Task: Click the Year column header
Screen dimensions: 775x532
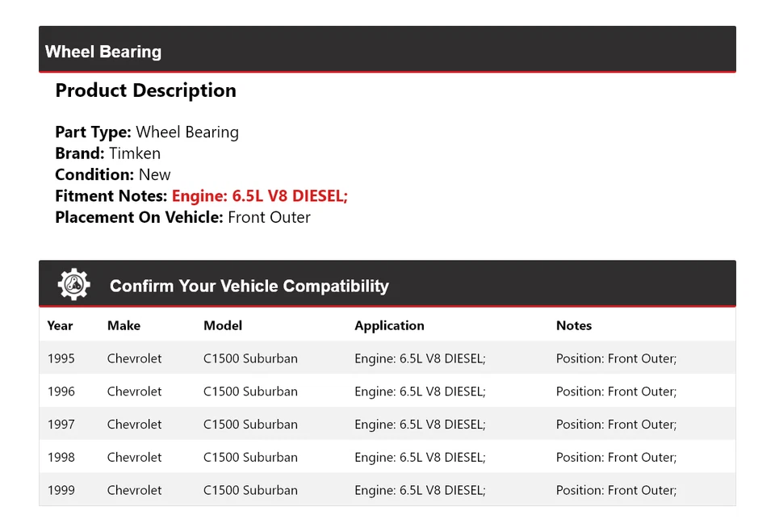Action: click(60, 326)
